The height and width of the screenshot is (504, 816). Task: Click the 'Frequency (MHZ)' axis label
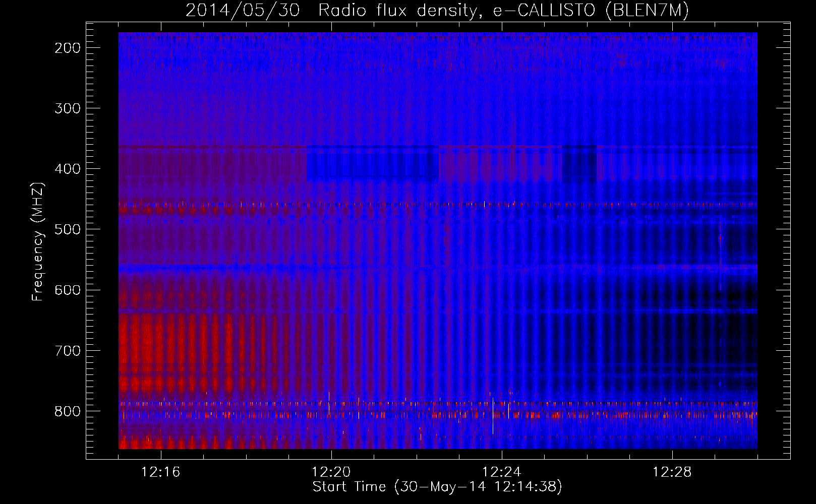coord(38,242)
